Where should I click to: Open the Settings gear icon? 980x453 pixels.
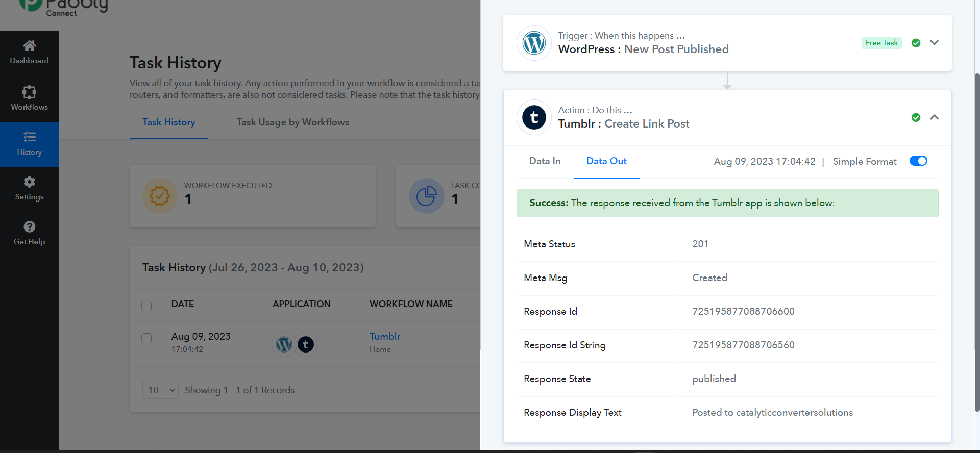[29, 182]
